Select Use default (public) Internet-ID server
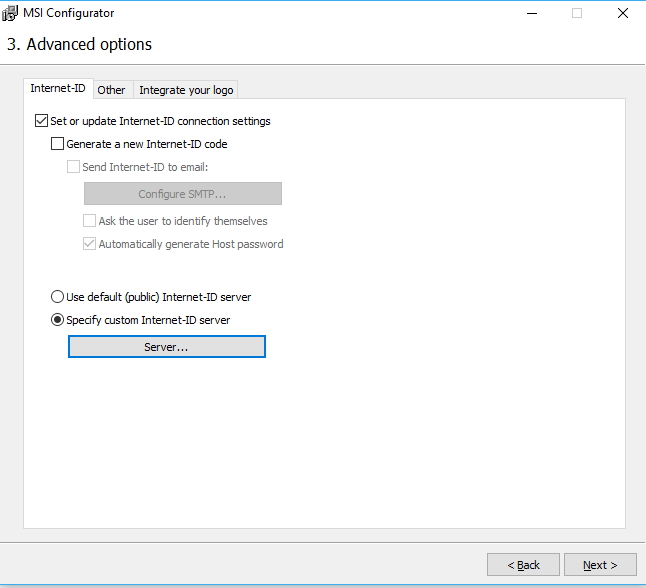Viewport: 646px width, 588px height. click(x=57, y=297)
